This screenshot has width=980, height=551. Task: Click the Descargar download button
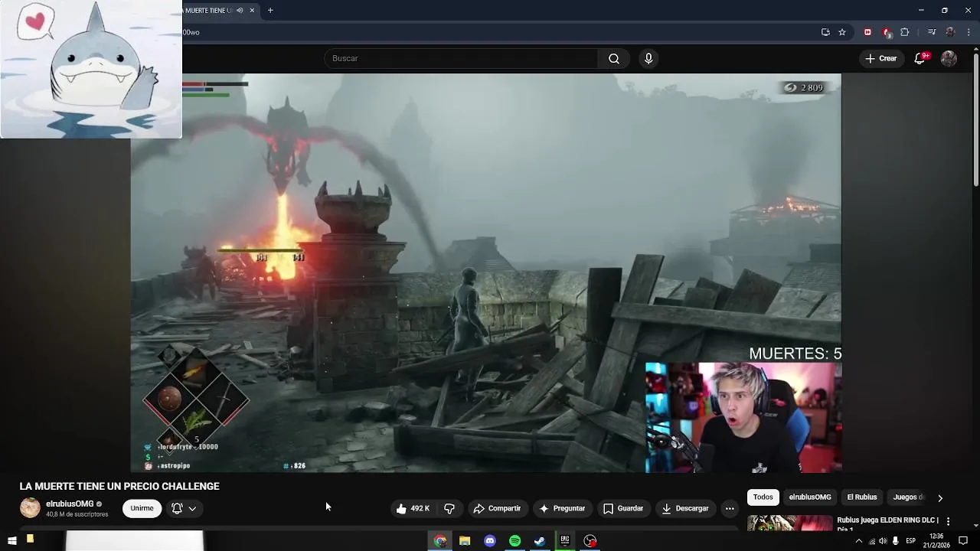pyautogui.click(x=685, y=508)
